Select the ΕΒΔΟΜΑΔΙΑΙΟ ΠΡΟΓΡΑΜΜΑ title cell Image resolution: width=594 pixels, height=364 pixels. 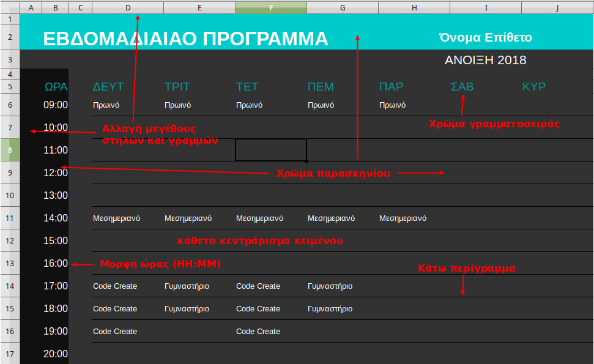[x=185, y=39]
